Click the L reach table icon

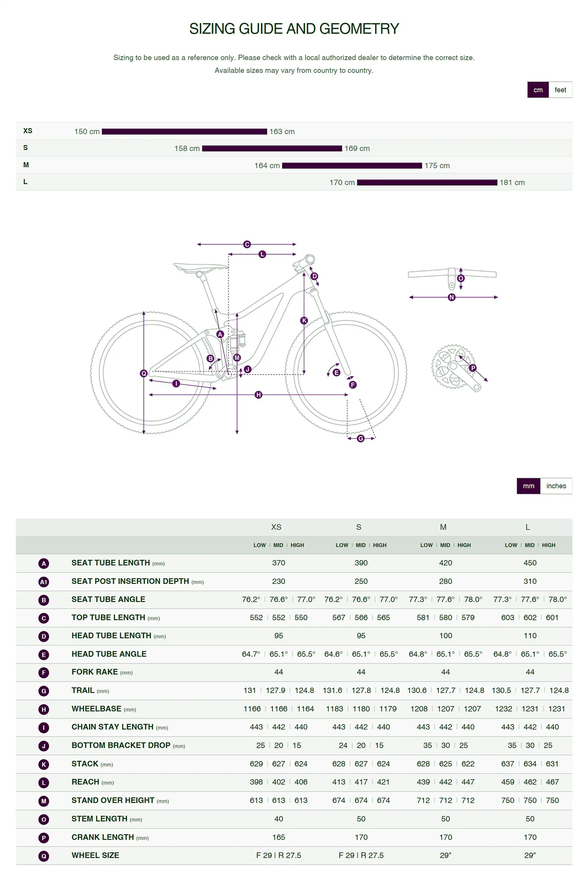tap(43, 783)
